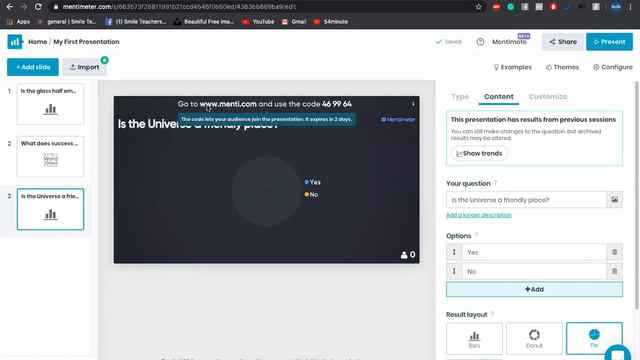Open browser menu three dots
The height and width of the screenshot is (360, 640).
point(631,7)
